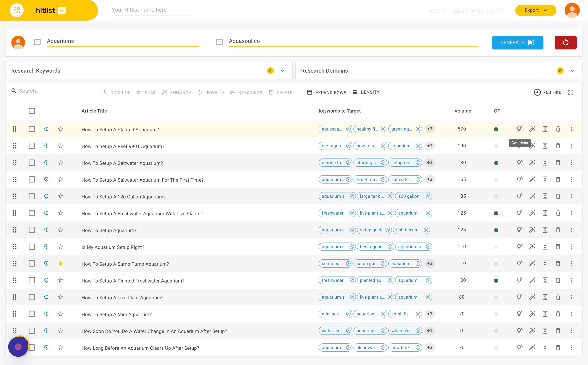588x365 pixels.
Task: Click the ENHANCE toolbar action
Action: coord(176,92)
